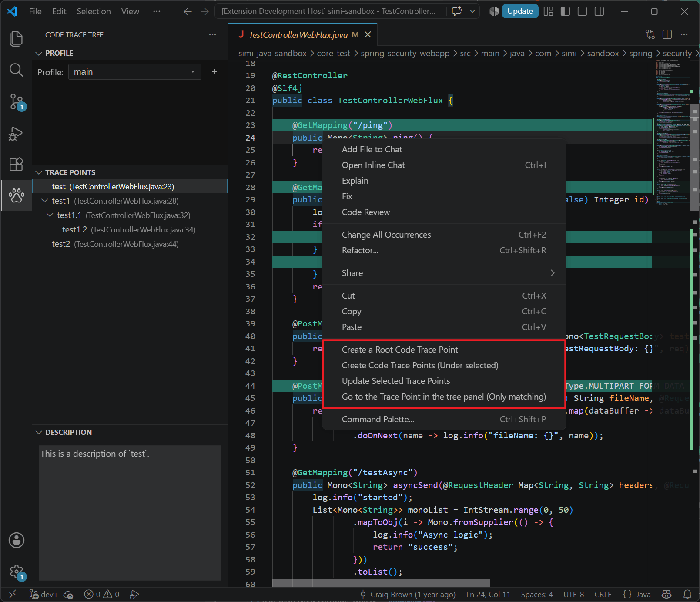Choose Go to the Trace Point in tree panel
700x602 pixels.
click(x=444, y=397)
